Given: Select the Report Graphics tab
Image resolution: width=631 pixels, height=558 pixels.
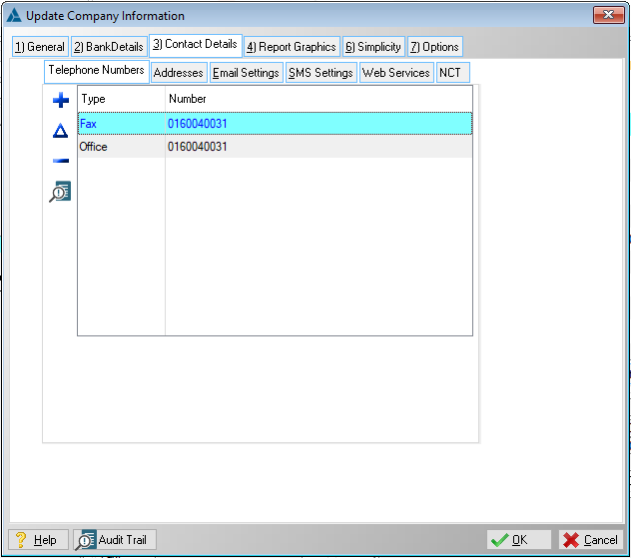Looking at the screenshot, I should (x=291, y=47).
